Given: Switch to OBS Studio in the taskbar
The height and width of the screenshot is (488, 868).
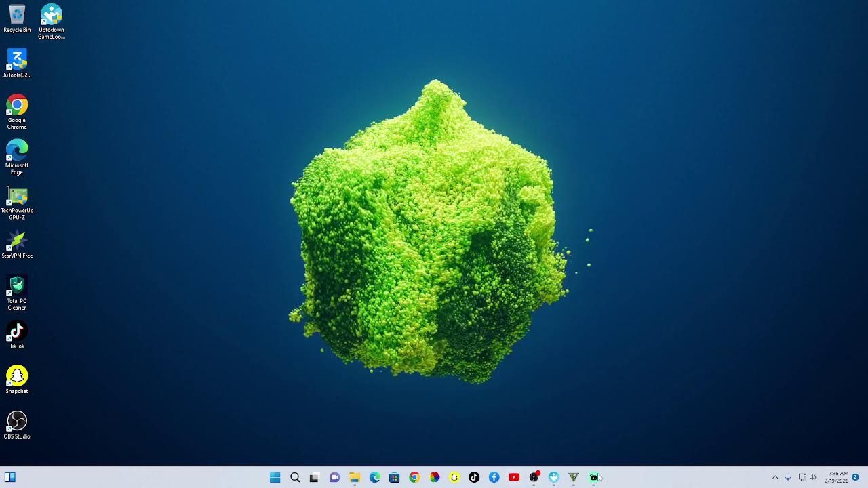Looking at the screenshot, I should coord(534,477).
